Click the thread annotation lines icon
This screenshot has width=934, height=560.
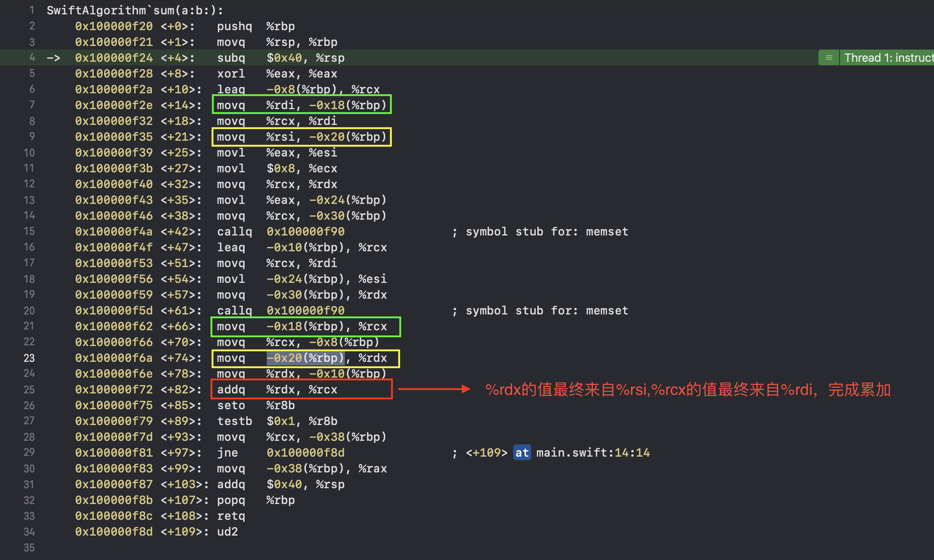(829, 58)
